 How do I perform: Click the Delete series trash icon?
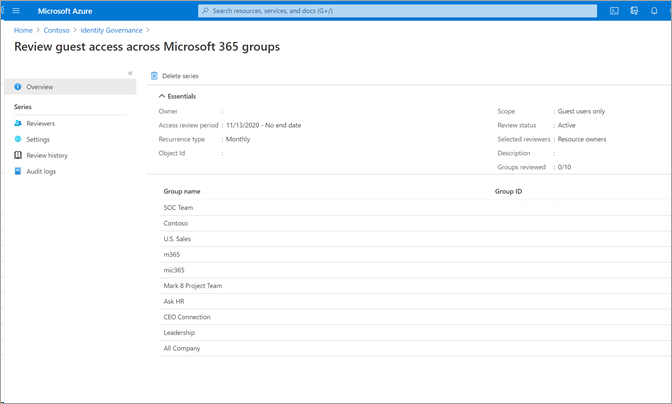tap(154, 76)
